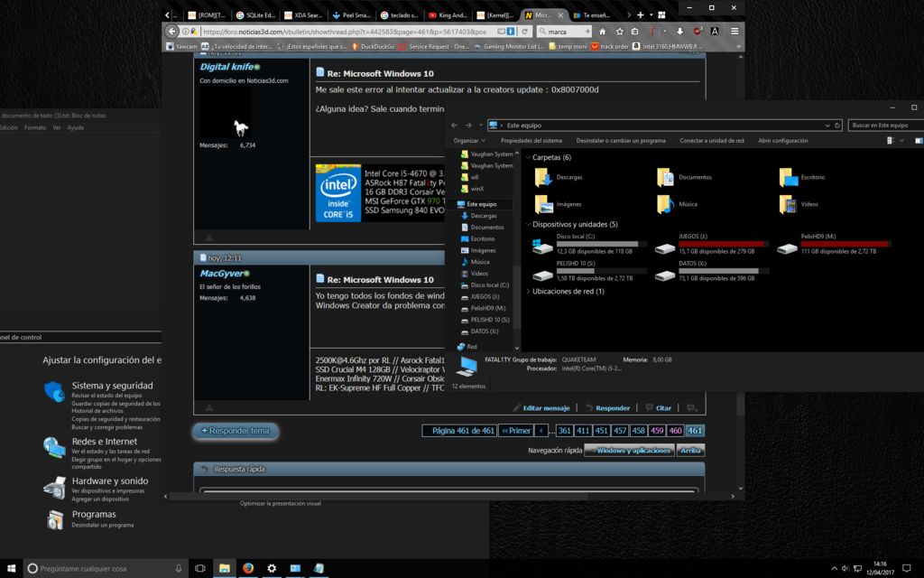This screenshot has width=924, height=578.
Task: Click the Responder tema button
Action: [236, 431]
